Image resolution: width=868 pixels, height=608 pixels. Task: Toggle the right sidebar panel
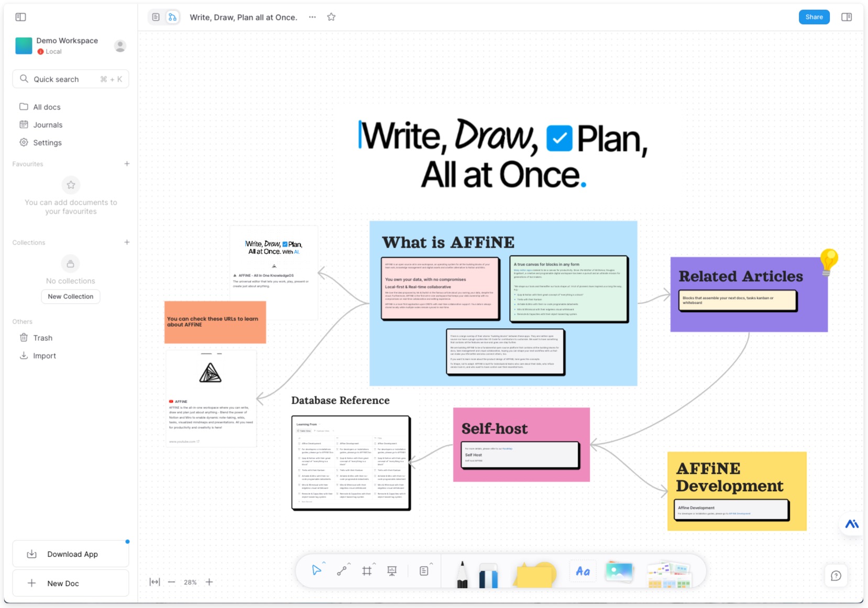click(x=847, y=17)
